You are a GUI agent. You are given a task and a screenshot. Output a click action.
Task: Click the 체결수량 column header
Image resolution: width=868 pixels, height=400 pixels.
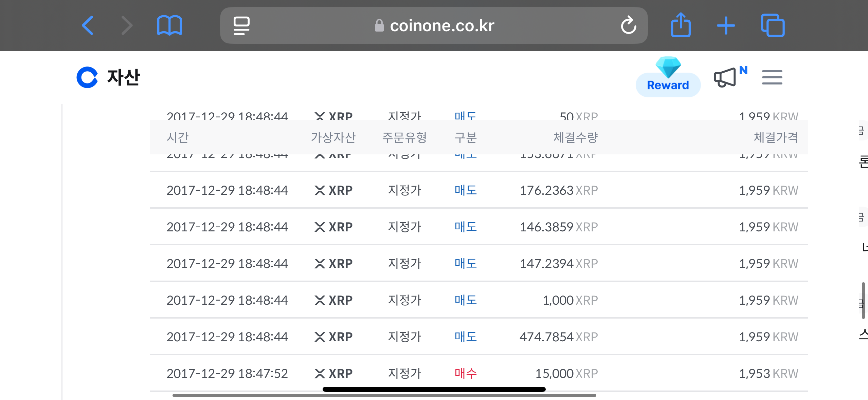pos(575,137)
